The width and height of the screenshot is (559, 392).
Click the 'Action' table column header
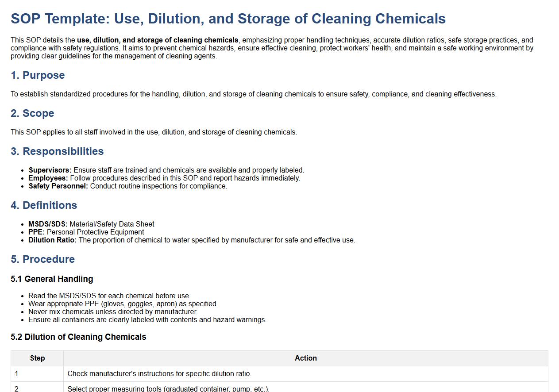tap(305, 358)
